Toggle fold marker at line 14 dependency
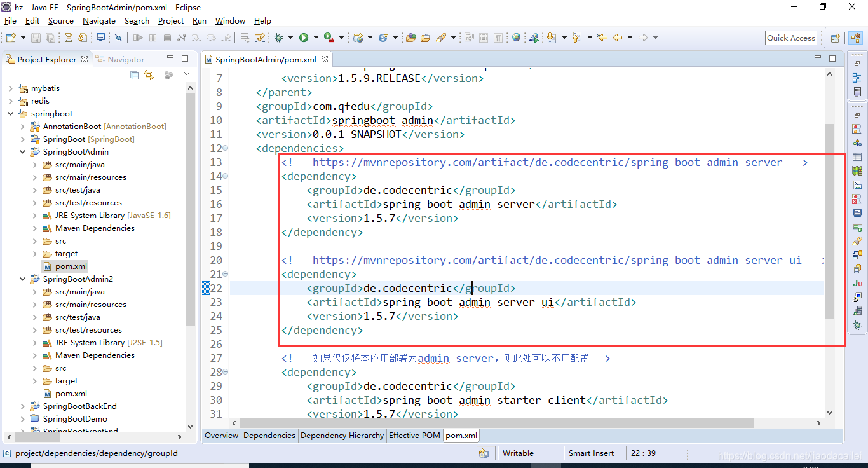868x468 pixels. [x=225, y=176]
